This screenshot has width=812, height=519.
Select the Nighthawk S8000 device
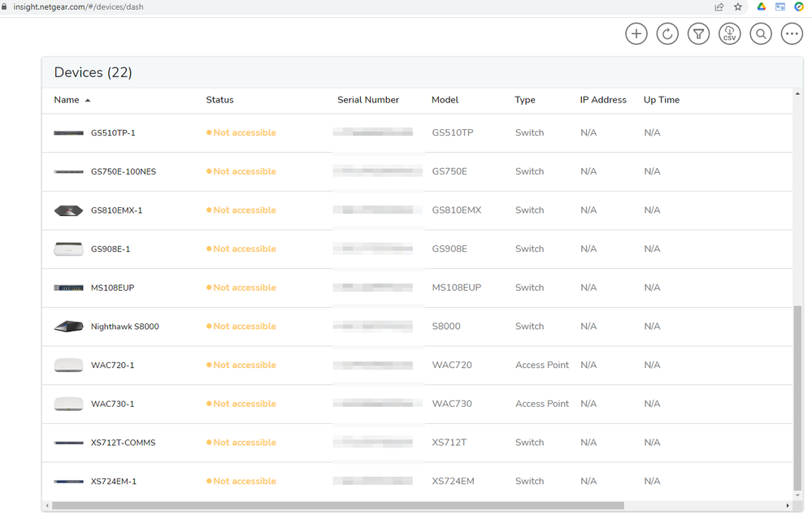pos(124,327)
